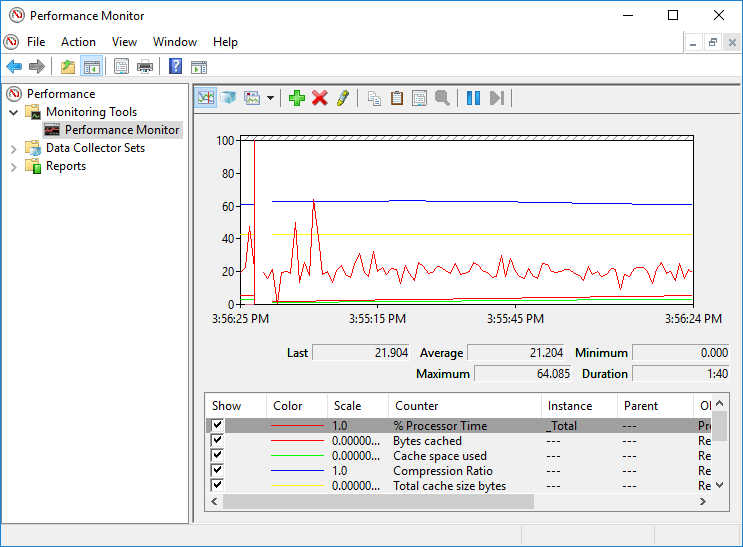Uncheck the Bytes cached counter checkbox
The height and width of the screenshot is (547, 743).
(217, 441)
